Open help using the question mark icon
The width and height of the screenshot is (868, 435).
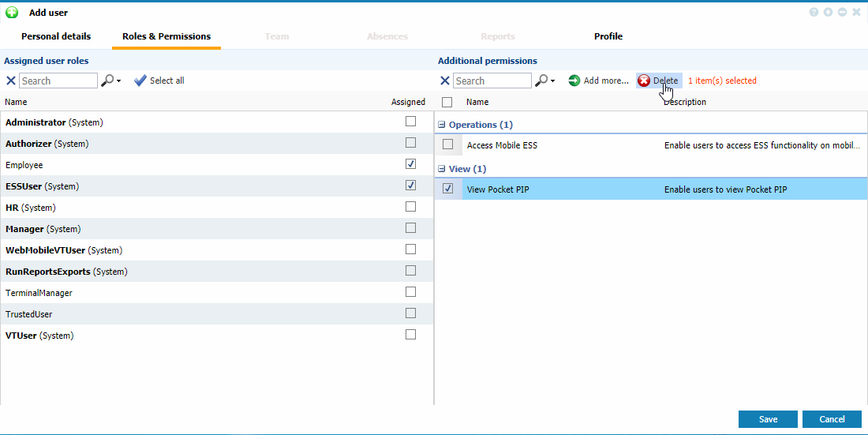[814, 13]
